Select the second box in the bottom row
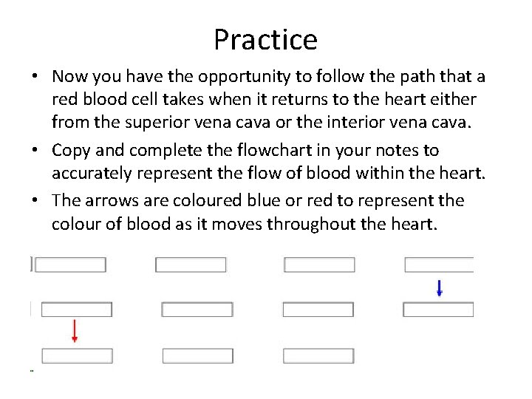532x399 pixels. pyautogui.click(x=197, y=356)
